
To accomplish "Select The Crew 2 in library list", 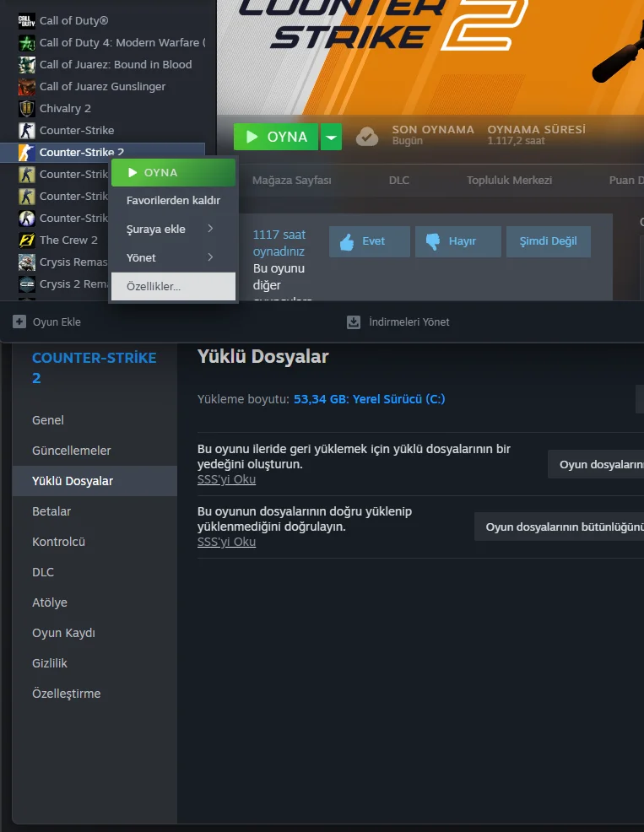I will tap(68, 240).
